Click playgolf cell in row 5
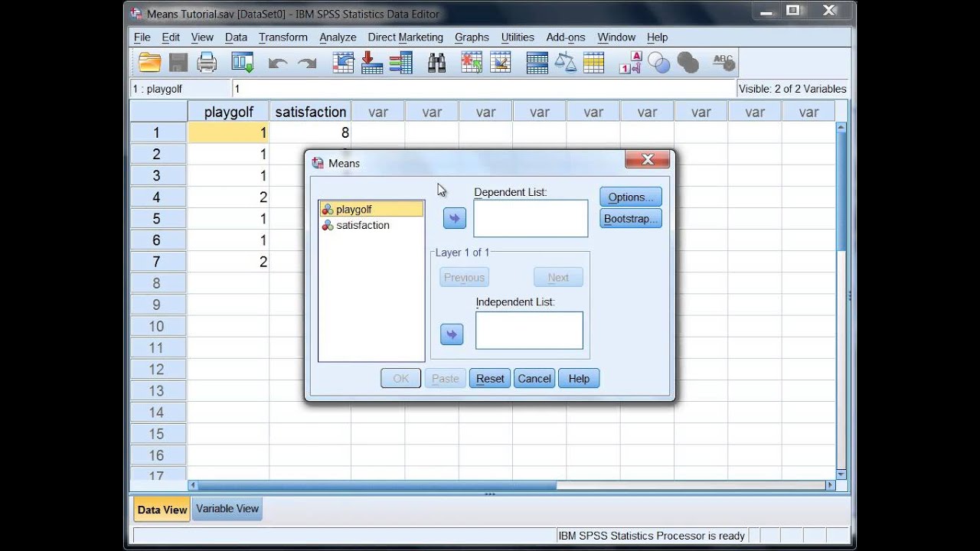 point(228,219)
